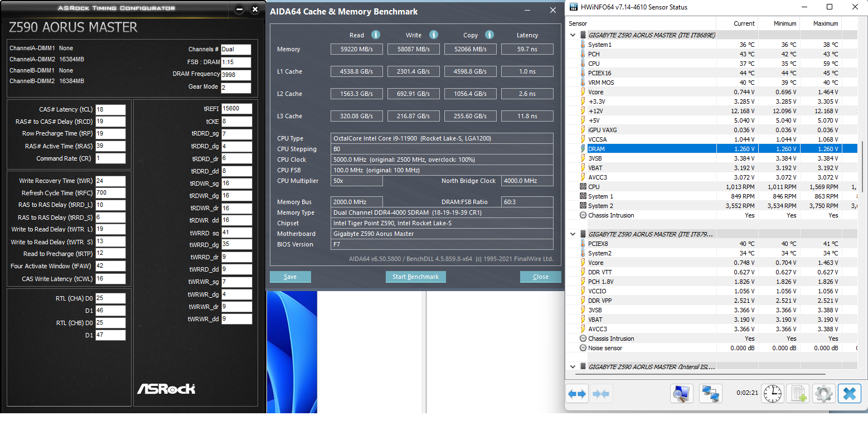Screen dimensions: 868x435
Task: Click the info icon next to Copy
Action: click(x=489, y=35)
